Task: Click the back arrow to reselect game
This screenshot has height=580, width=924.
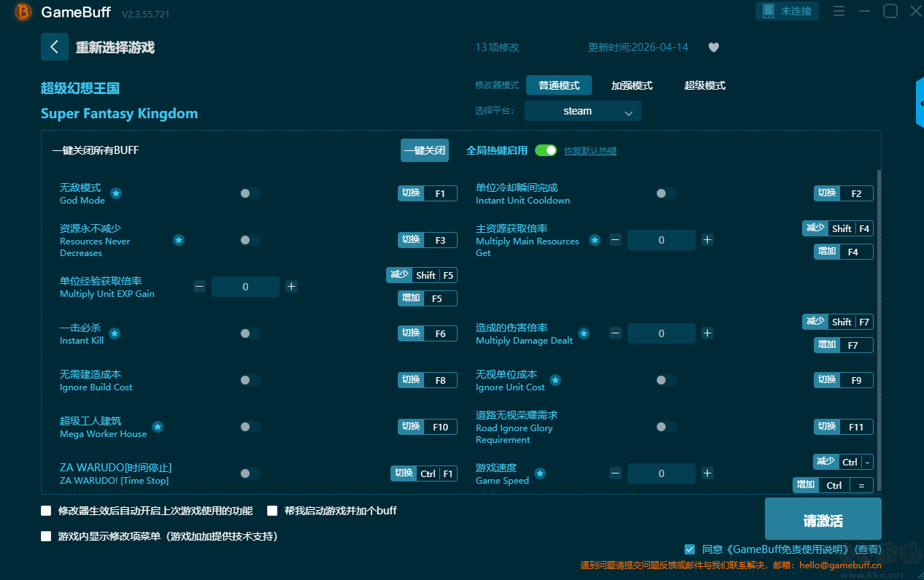Action: tap(55, 47)
